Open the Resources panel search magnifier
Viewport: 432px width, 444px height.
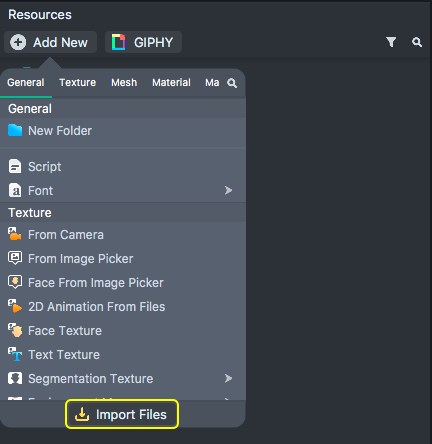pos(417,42)
